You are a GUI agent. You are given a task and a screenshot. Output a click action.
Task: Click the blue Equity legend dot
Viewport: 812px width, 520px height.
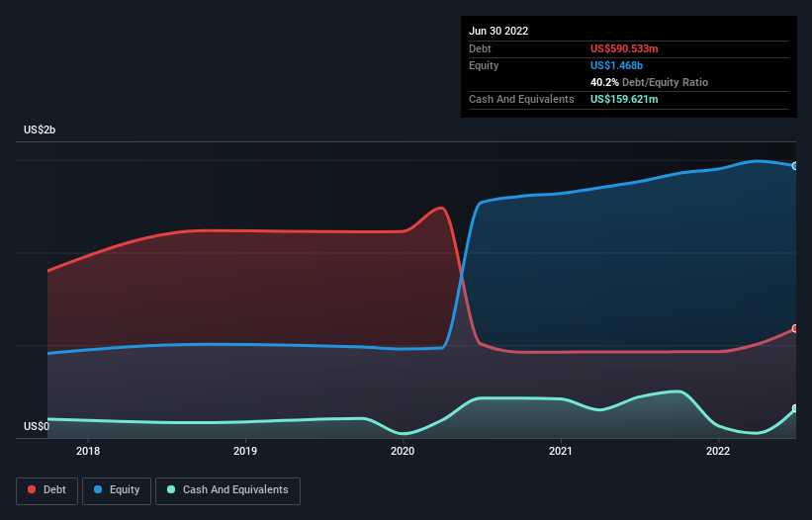98,489
